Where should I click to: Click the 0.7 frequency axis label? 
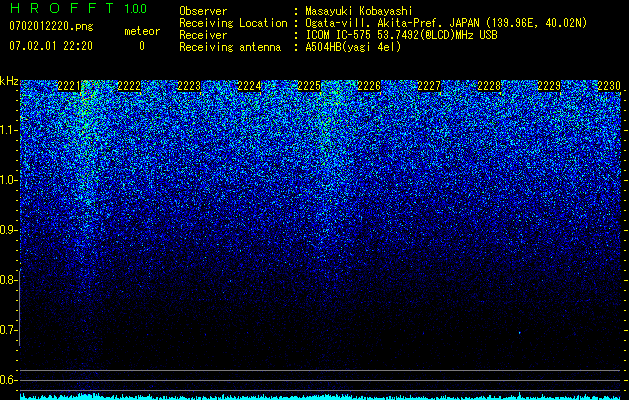(x=8, y=330)
